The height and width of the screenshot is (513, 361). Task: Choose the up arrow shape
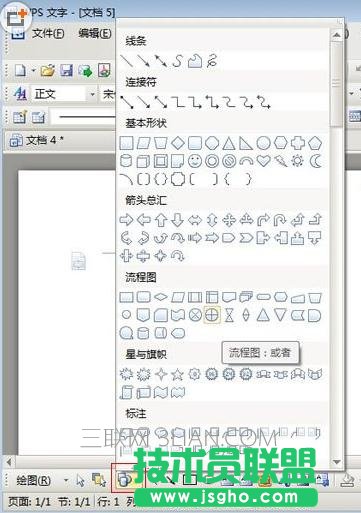161,220
